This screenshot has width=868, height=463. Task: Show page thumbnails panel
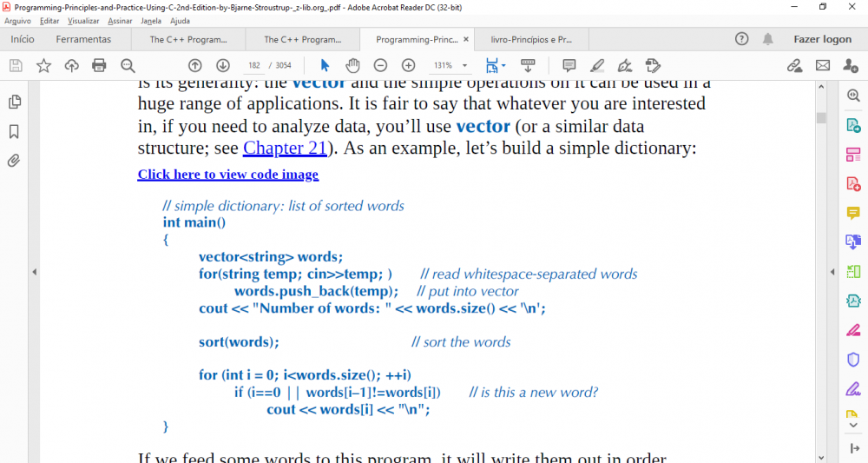coord(14,102)
